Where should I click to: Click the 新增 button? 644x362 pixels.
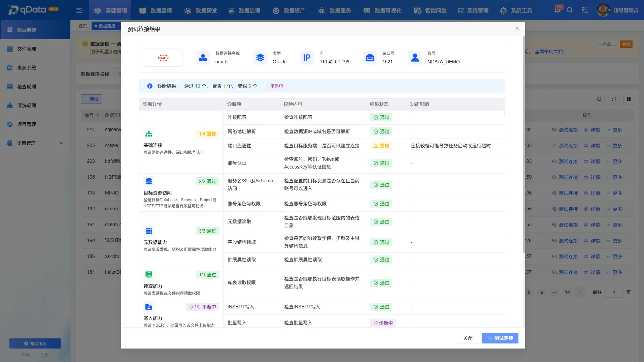(x=92, y=99)
